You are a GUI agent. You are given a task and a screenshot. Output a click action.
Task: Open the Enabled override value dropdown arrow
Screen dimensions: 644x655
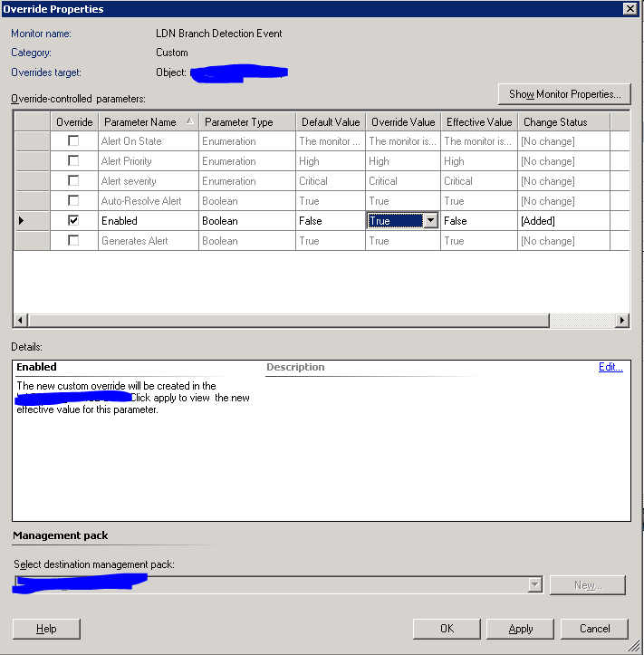coord(430,220)
